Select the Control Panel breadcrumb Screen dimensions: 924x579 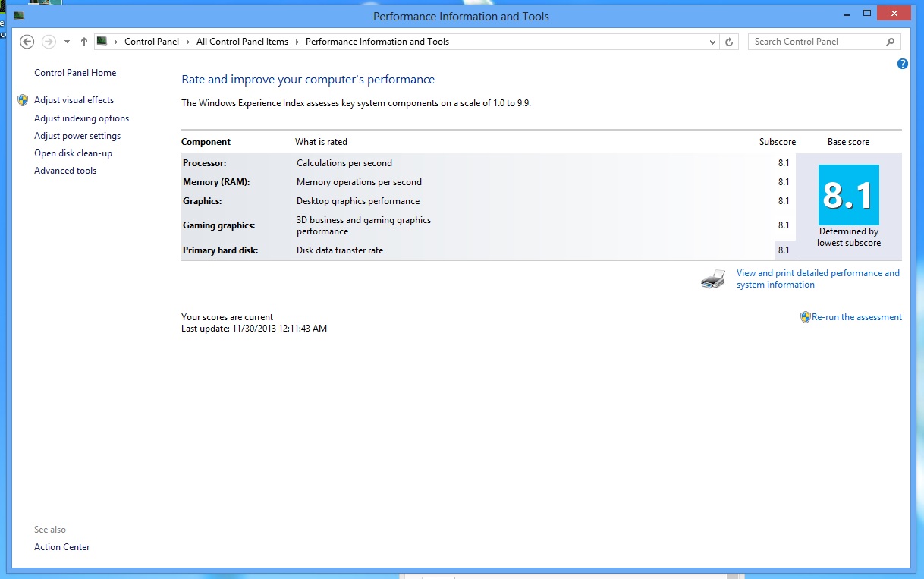[152, 42]
